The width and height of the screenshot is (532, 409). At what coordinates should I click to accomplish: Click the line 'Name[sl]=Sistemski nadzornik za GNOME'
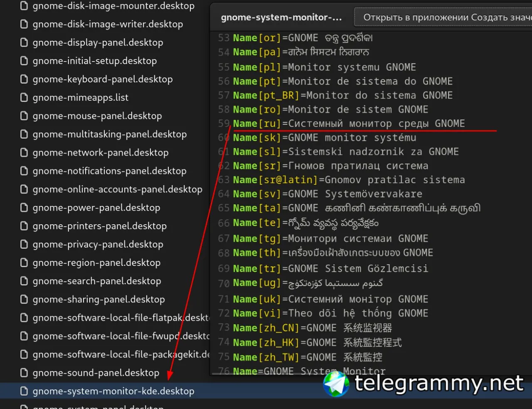[x=346, y=151]
